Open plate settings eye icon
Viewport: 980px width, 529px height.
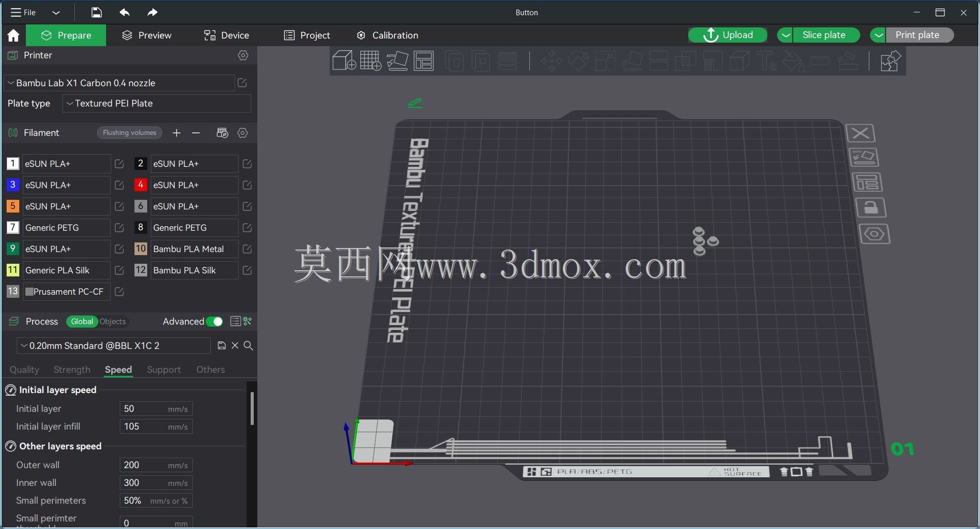[x=874, y=234]
